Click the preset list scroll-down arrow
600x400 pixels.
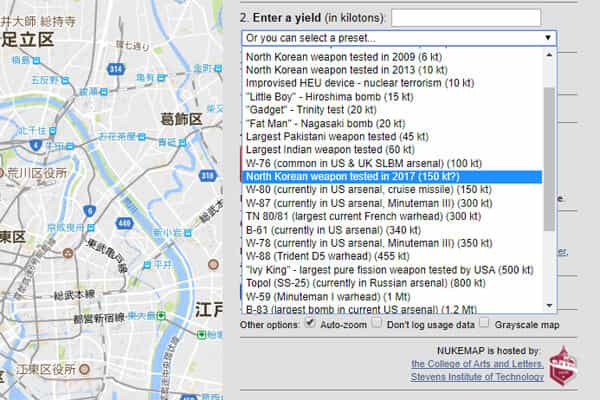click(x=549, y=306)
